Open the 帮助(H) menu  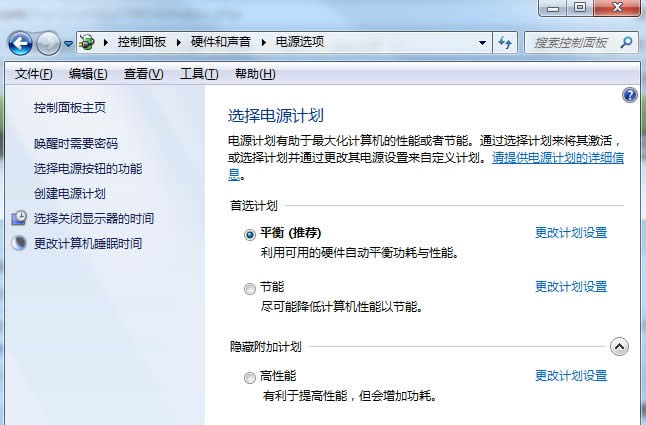tap(255, 74)
